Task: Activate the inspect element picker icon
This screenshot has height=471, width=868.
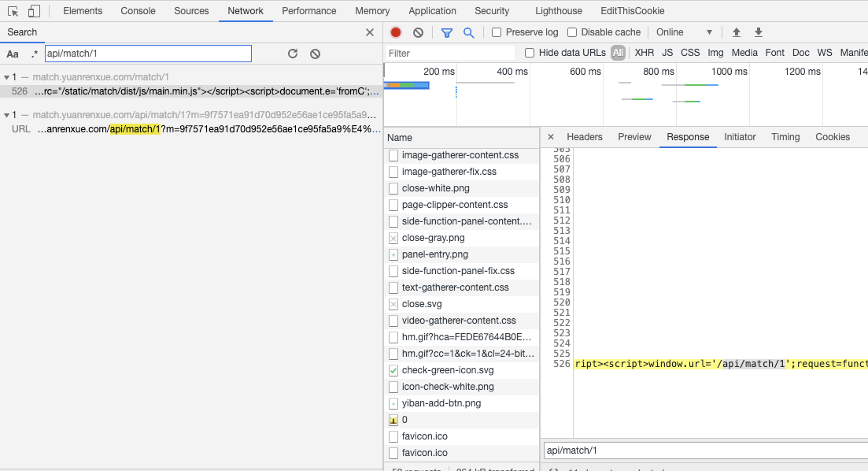Action: (13, 11)
